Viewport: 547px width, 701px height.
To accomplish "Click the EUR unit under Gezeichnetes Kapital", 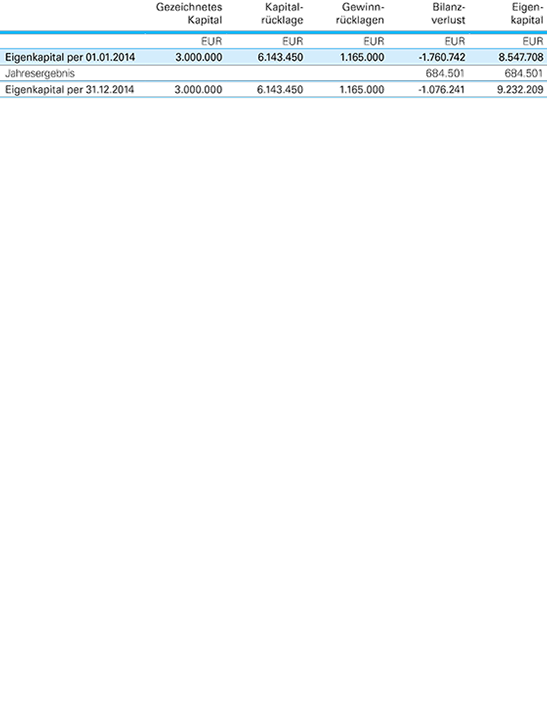I will click(x=212, y=41).
